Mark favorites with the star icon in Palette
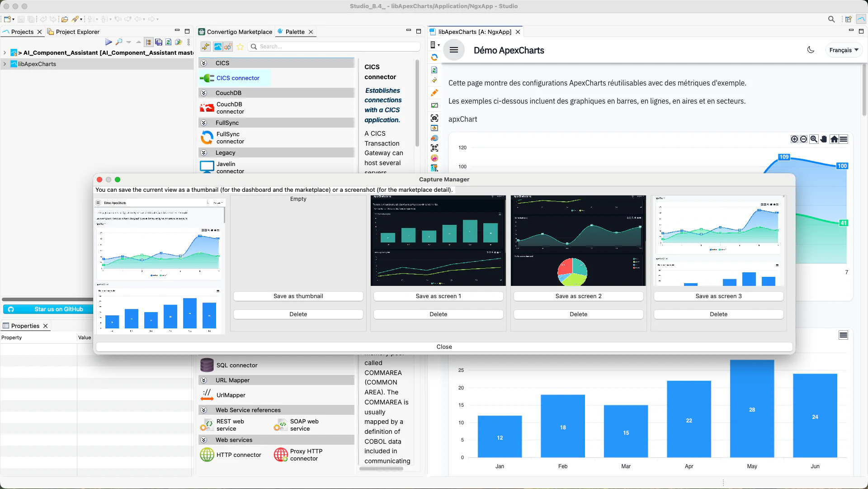This screenshot has width=868, height=489. pos(240,46)
